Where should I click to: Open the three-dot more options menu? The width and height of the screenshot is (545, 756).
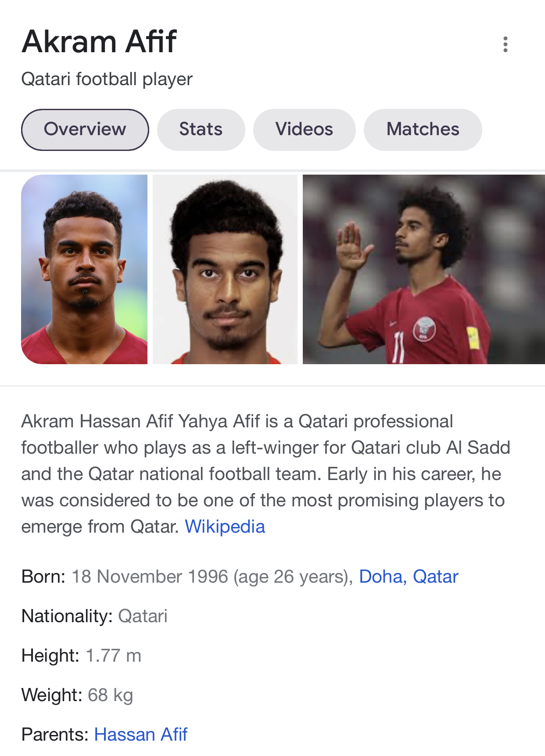coord(505,44)
